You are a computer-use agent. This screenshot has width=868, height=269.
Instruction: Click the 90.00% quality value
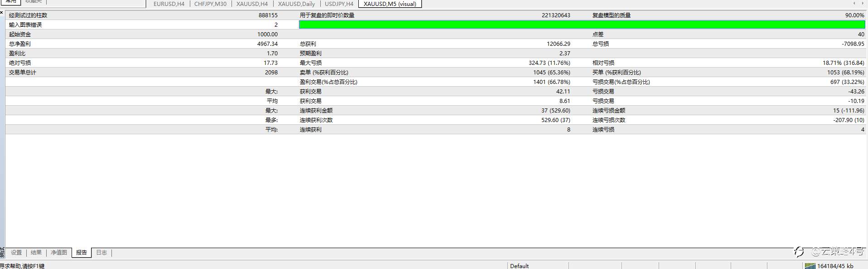pos(854,15)
